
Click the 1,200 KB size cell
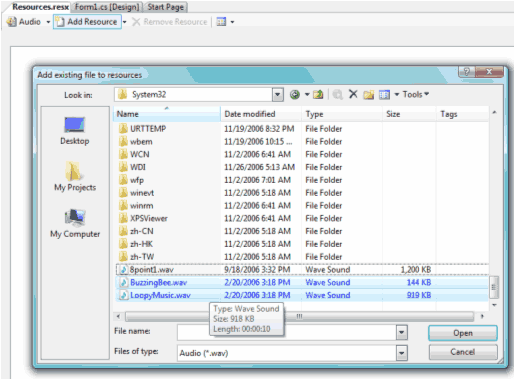(416, 269)
